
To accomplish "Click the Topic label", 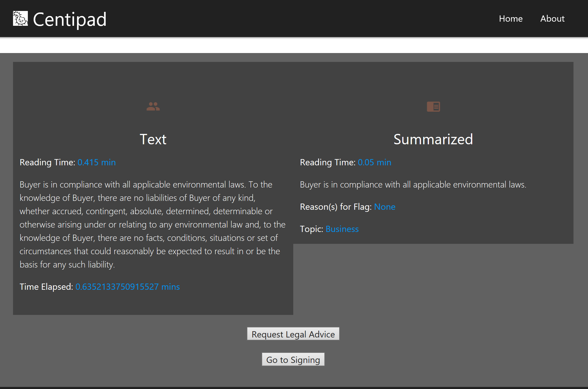I will pyautogui.click(x=311, y=229).
